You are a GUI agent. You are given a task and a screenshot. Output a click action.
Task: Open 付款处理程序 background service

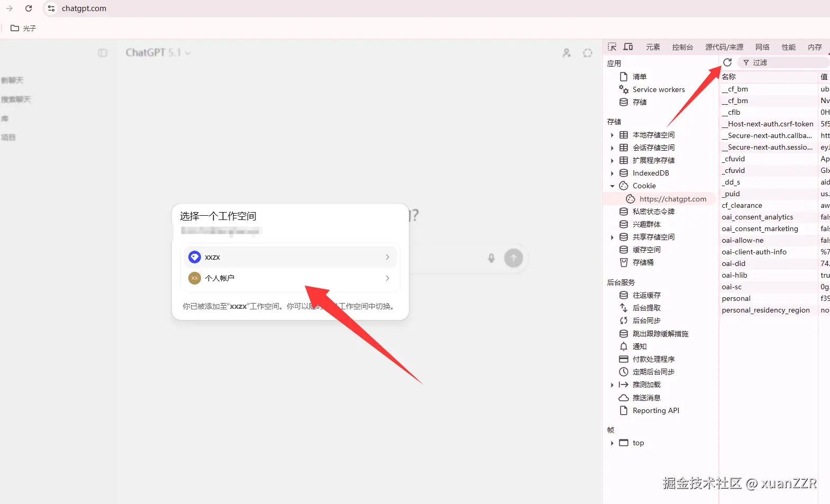[x=653, y=359]
